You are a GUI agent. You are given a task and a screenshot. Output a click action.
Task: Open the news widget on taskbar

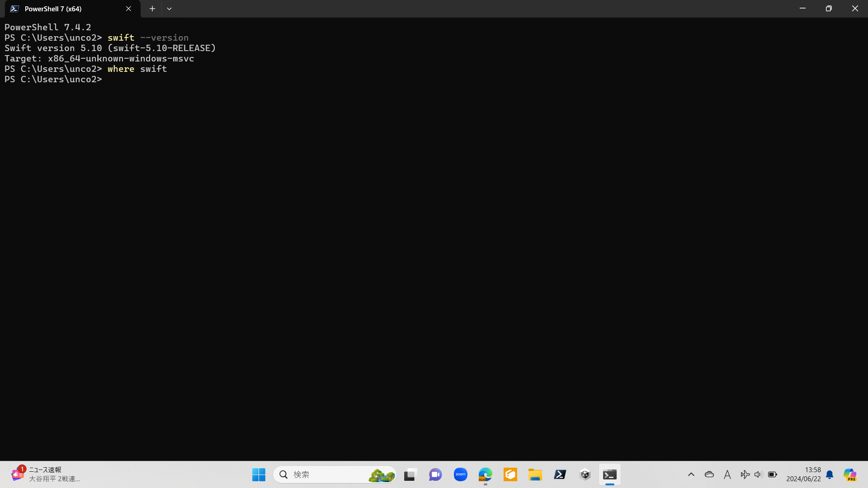point(45,474)
